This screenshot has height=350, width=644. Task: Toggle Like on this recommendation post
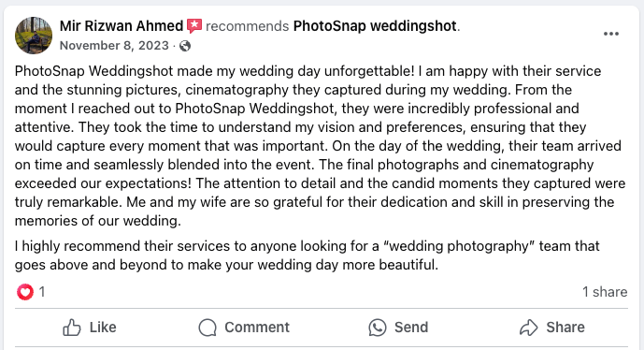(x=90, y=328)
